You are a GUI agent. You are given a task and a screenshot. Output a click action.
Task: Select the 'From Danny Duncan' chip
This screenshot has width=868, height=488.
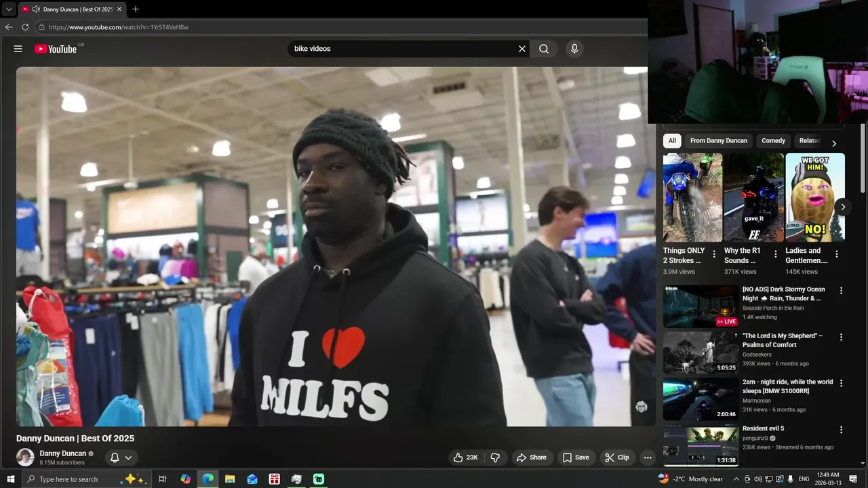pyautogui.click(x=719, y=141)
